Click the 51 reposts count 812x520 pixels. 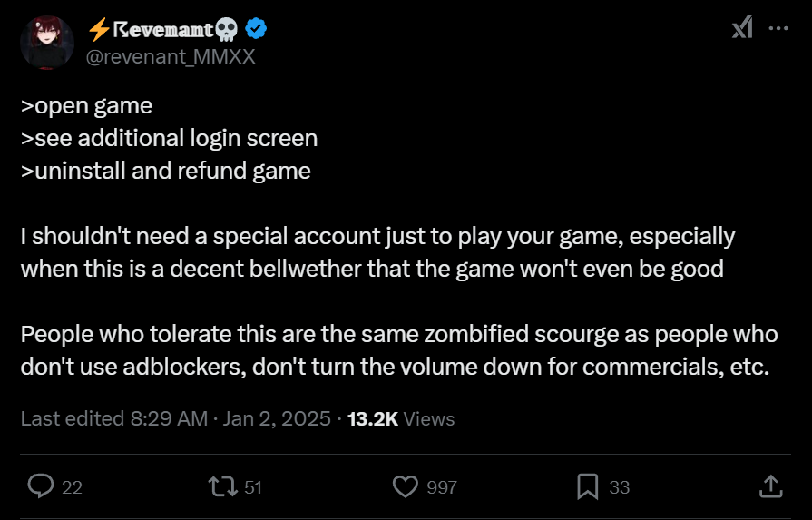[253, 487]
